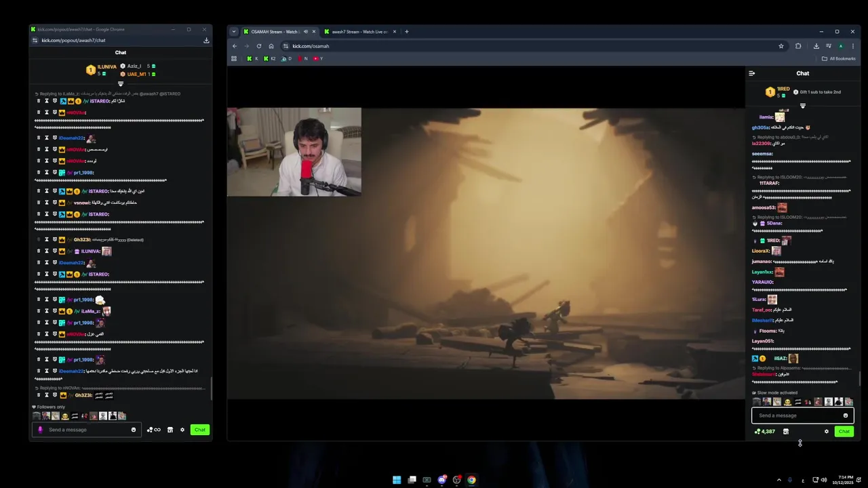Click the main chat scrollbar

click(859, 378)
